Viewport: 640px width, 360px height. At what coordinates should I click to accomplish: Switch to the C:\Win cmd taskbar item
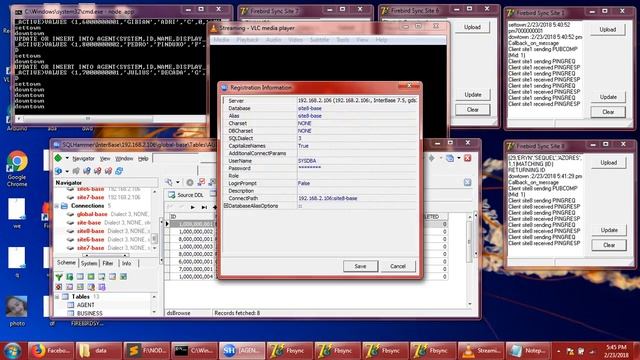(x=194, y=351)
